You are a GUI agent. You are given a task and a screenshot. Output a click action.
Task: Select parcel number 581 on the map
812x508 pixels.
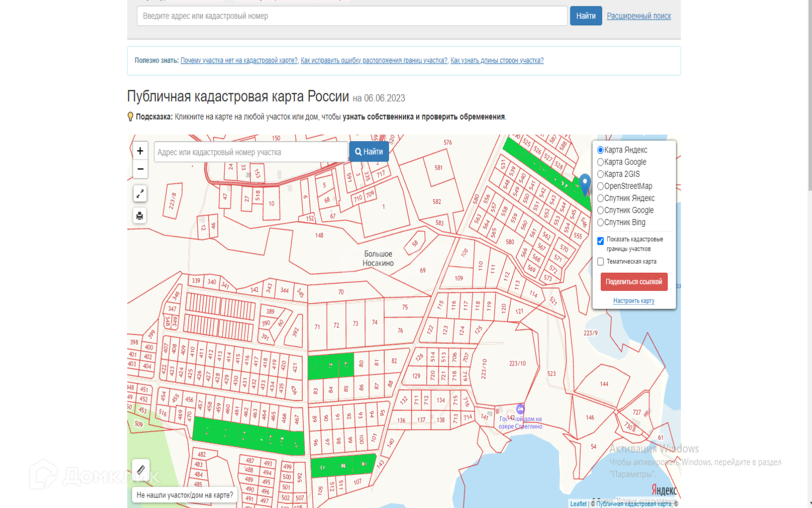(x=438, y=168)
